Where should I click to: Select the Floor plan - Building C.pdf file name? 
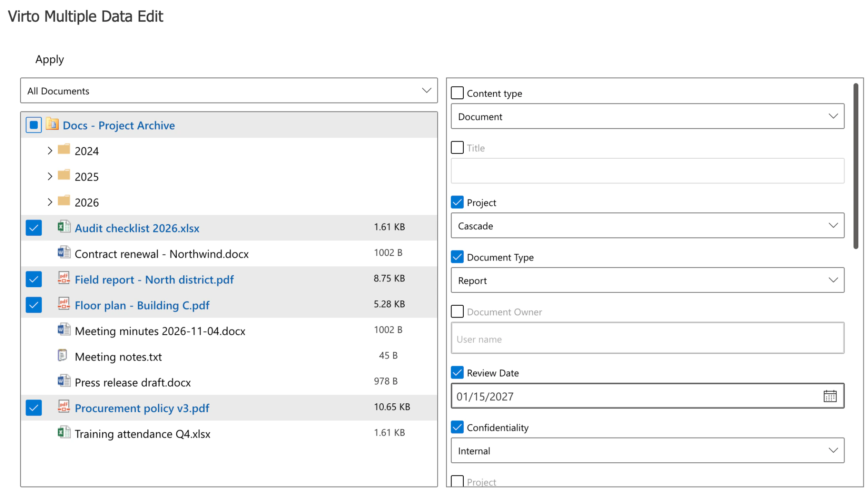coord(142,305)
